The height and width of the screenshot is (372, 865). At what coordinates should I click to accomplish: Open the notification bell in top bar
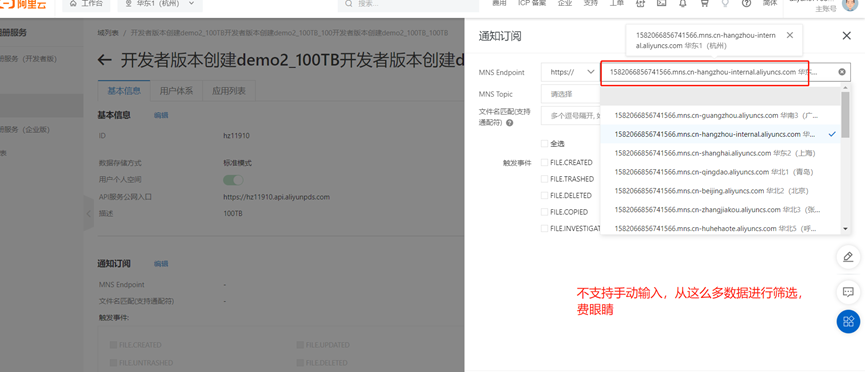coord(682,3)
